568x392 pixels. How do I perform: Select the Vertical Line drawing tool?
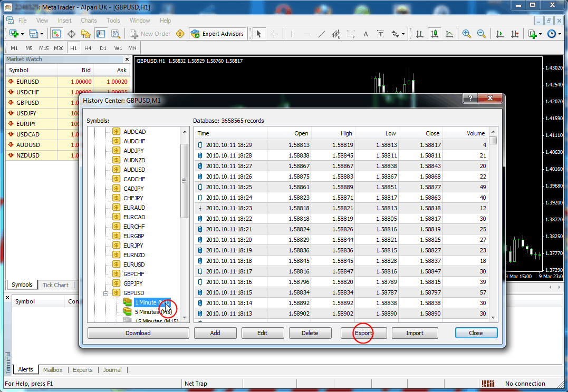coord(292,34)
